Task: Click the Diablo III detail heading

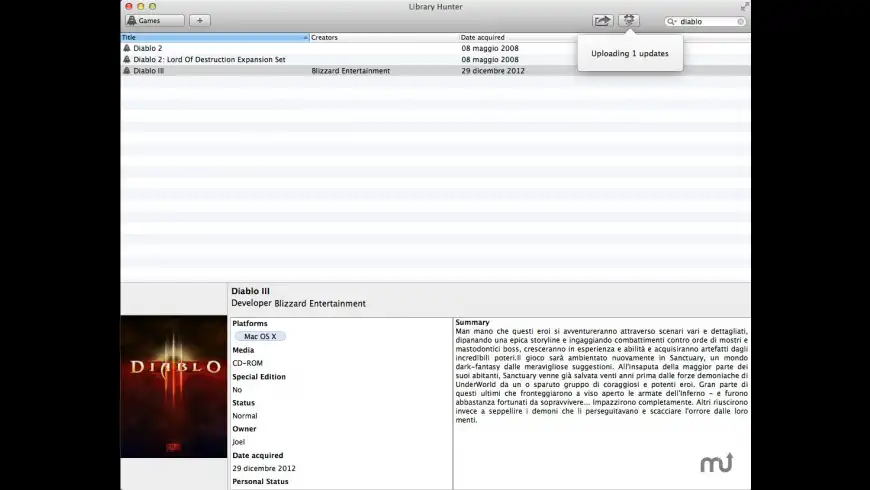Action: click(x=250, y=291)
